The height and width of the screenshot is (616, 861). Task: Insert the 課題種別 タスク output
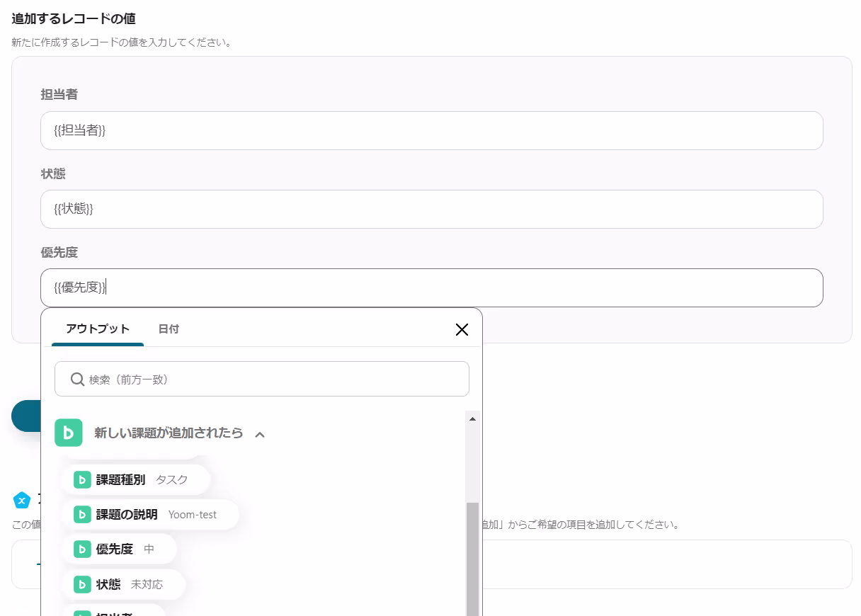click(136, 479)
